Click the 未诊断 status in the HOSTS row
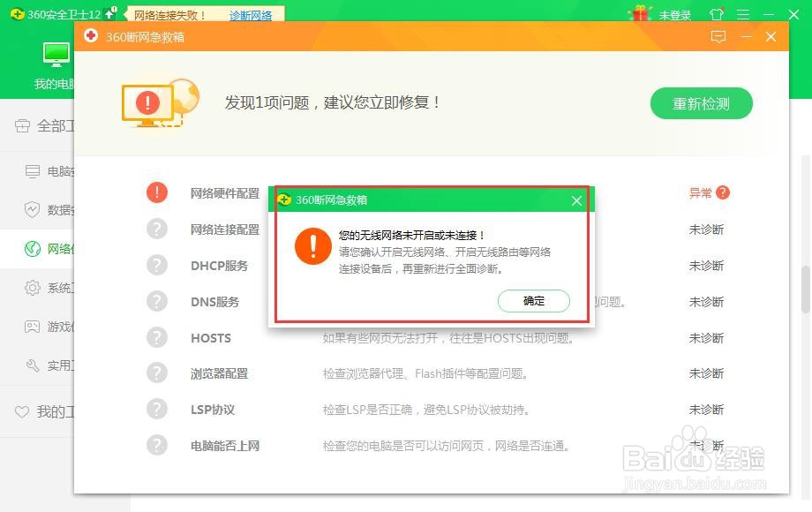The height and width of the screenshot is (512, 812). (x=706, y=338)
